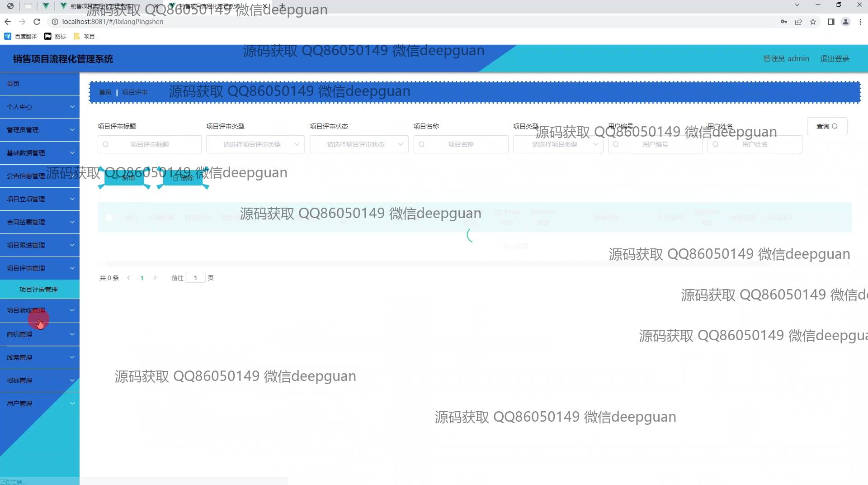Open 项目 bookmarks folder
This screenshot has height=485, width=868.
[84, 36]
